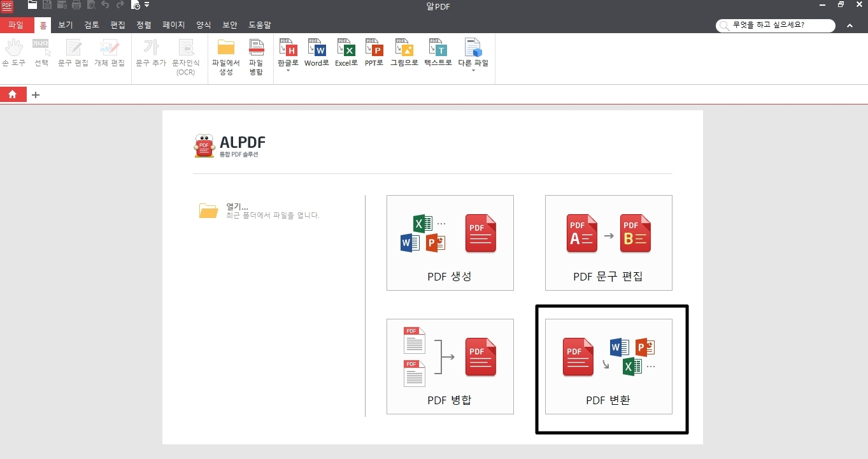
Task: Open the PDF 생성 card
Action: point(450,243)
